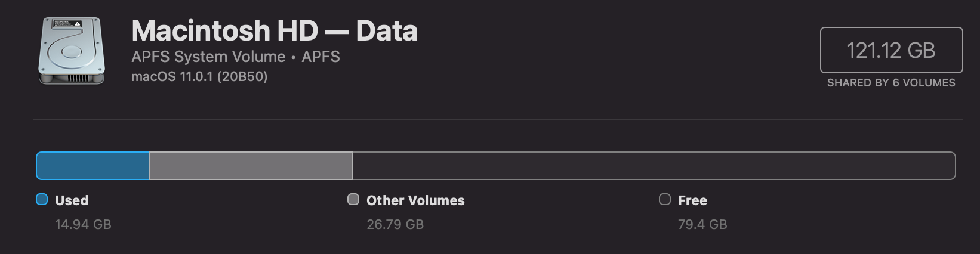Click the Used label text

(72, 200)
